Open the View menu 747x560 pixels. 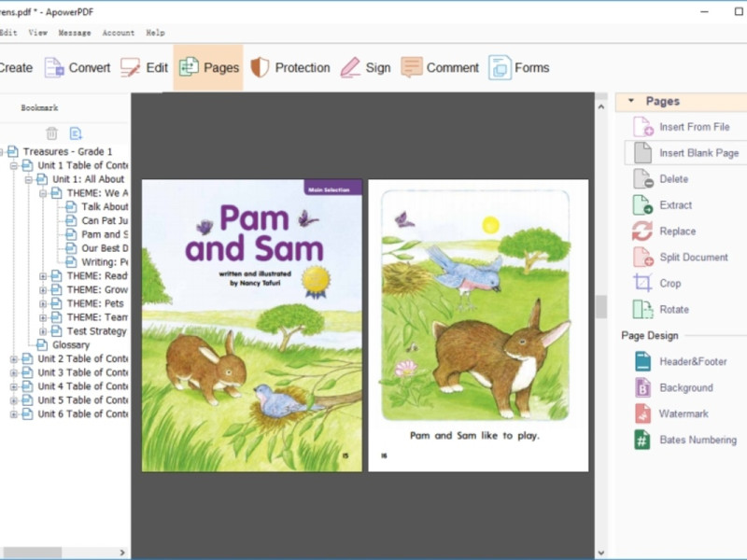[37, 33]
